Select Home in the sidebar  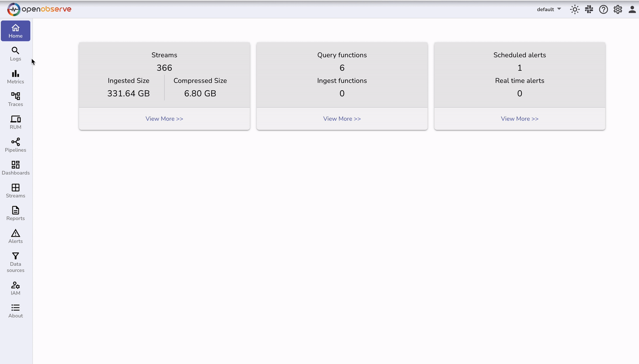pos(15,31)
